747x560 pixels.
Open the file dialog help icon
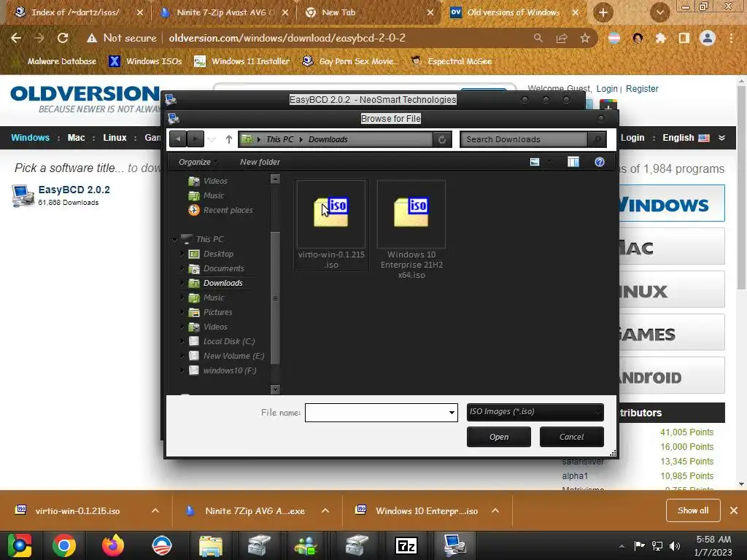coord(600,162)
